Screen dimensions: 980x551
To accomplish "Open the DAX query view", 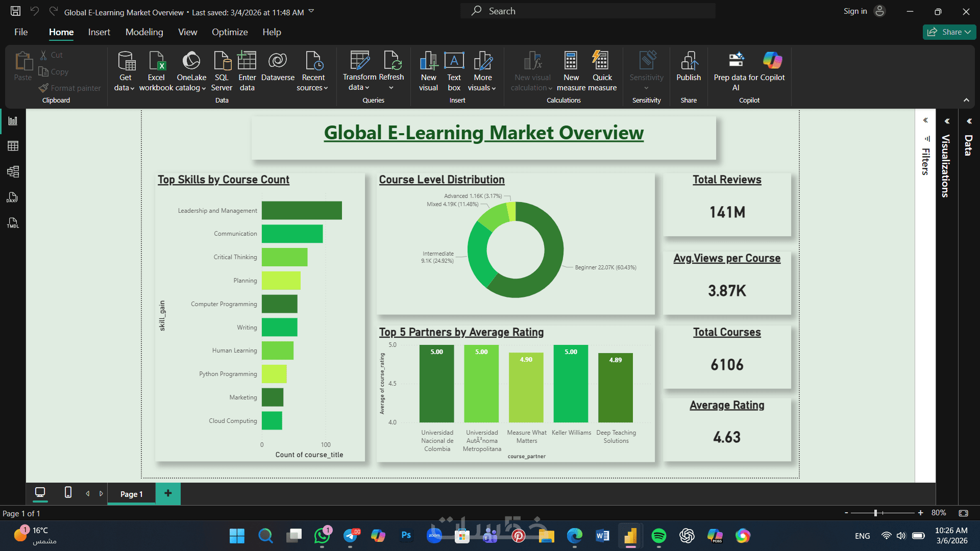I will [x=13, y=197].
